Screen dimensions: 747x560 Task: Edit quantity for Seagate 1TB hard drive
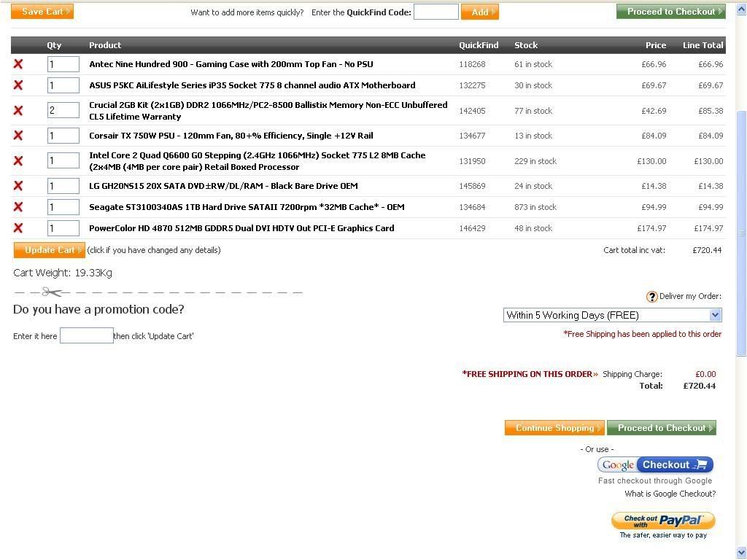(63, 207)
